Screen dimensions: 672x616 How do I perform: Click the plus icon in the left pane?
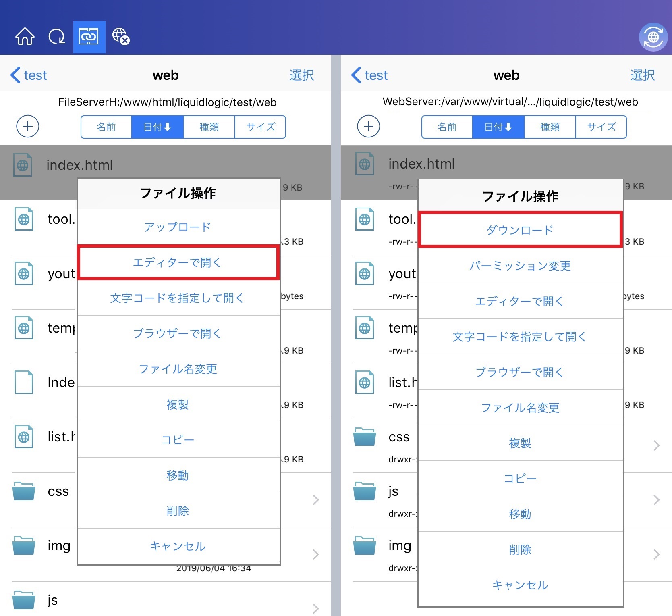pyautogui.click(x=27, y=126)
